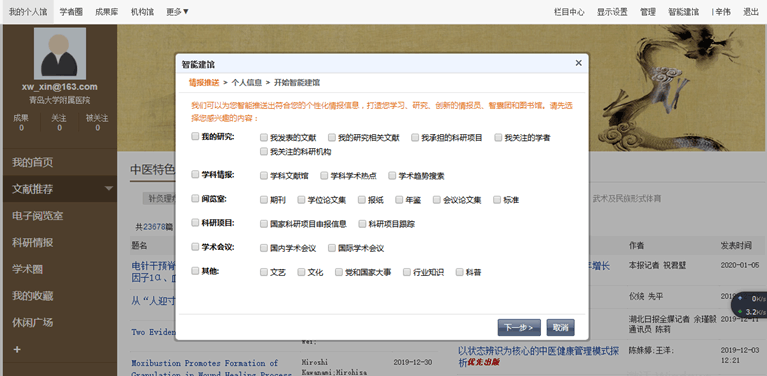This screenshot has height=376, width=767.
Task: Open 休闲广场 in sidebar
Action: pyautogui.click(x=60, y=322)
